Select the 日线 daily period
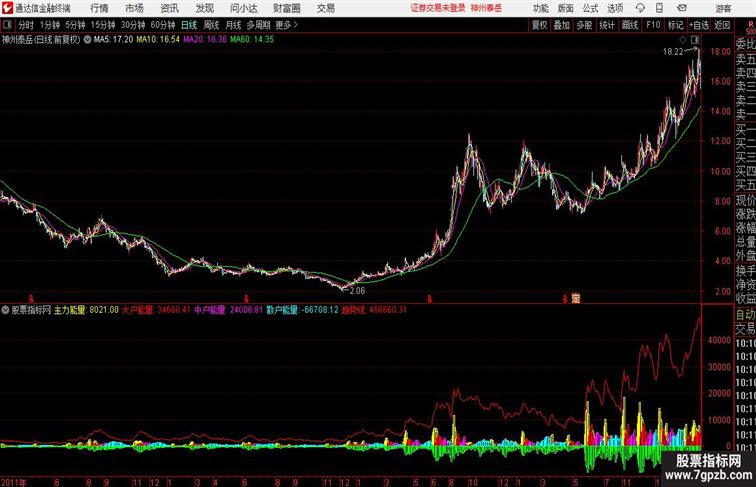 point(189,25)
